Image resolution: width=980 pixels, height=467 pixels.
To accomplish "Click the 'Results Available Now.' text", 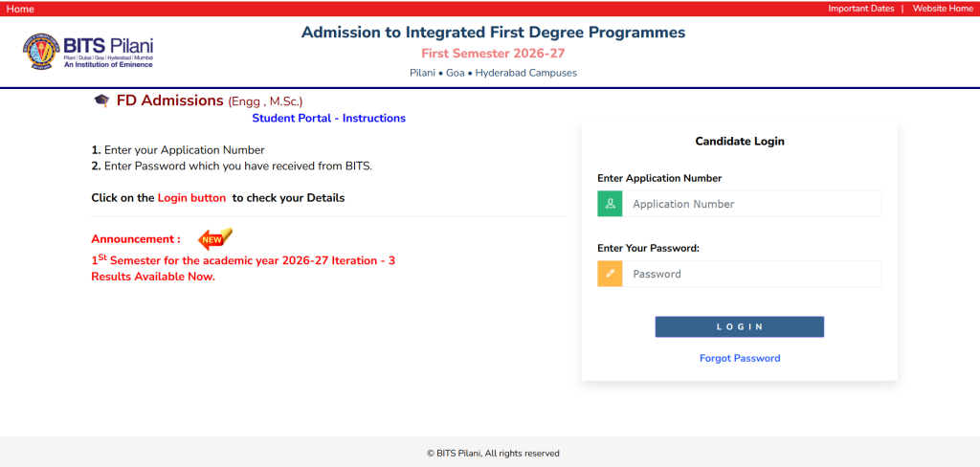I will pos(153,277).
